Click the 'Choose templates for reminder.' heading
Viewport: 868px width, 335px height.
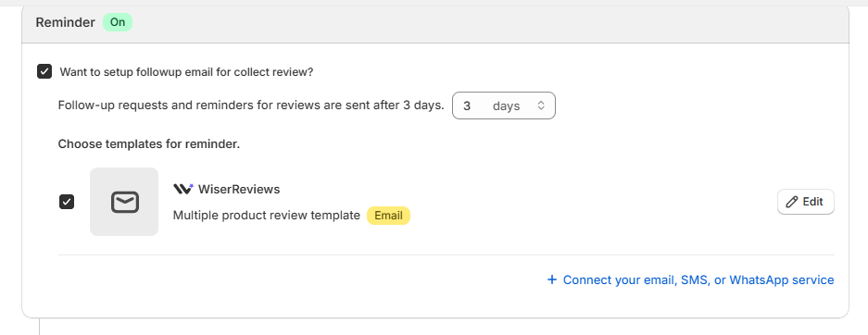point(149,144)
